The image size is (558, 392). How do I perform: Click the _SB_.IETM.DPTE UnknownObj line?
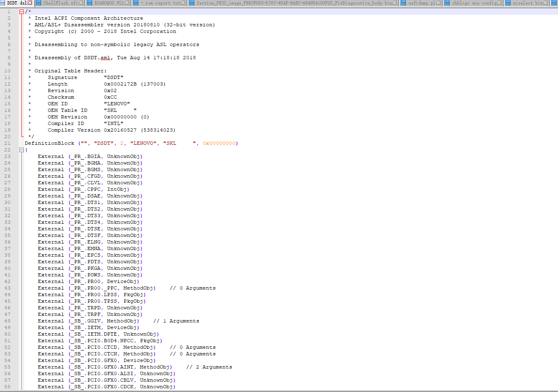point(98,334)
